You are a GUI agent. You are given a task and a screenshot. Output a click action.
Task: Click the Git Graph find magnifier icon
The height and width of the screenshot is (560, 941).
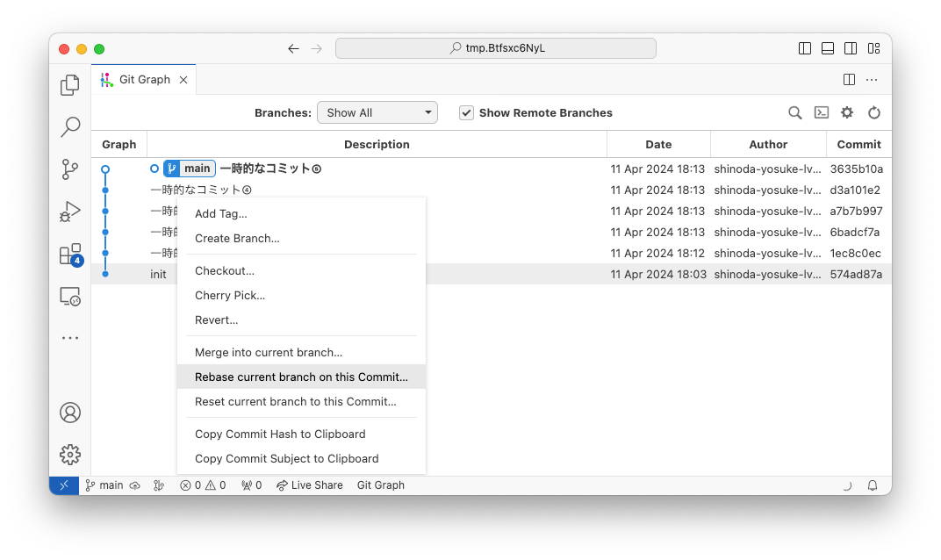(x=794, y=113)
